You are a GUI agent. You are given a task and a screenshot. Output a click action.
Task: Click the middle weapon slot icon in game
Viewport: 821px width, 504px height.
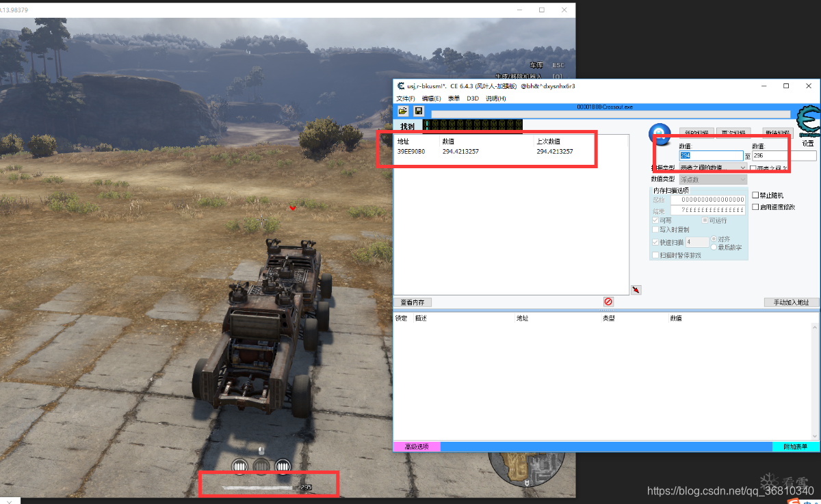pyautogui.click(x=261, y=466)
